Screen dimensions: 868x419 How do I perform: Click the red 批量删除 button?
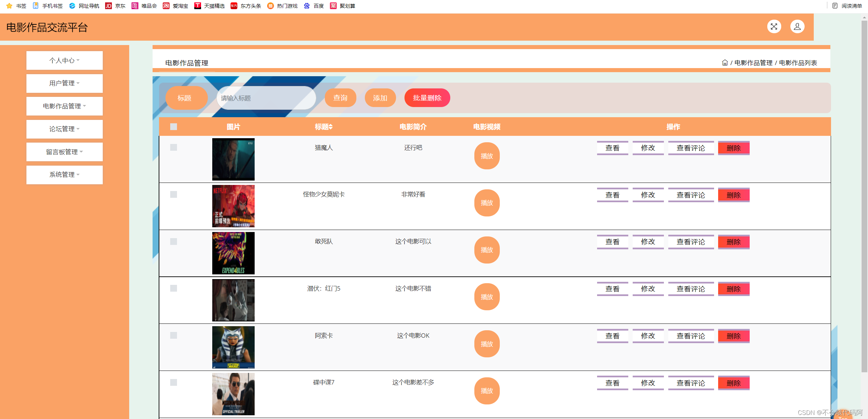427,98
